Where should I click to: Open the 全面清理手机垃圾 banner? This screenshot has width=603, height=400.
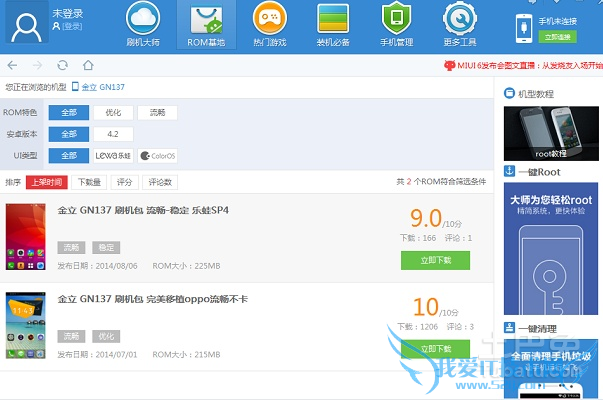coord(551,368)
